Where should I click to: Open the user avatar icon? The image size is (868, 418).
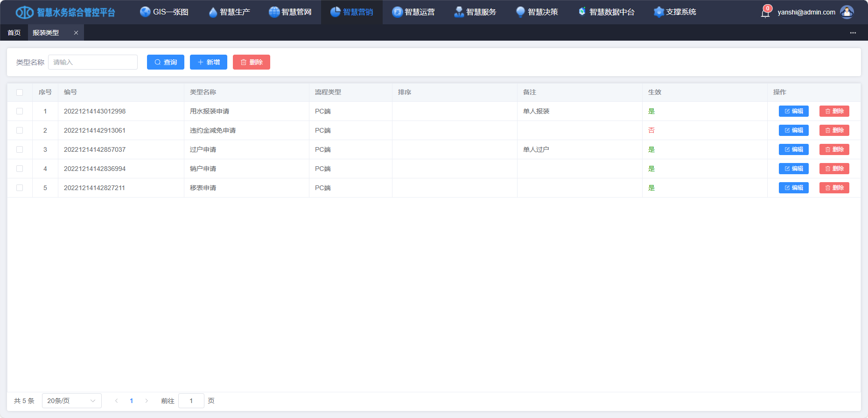tap(847, 12)
